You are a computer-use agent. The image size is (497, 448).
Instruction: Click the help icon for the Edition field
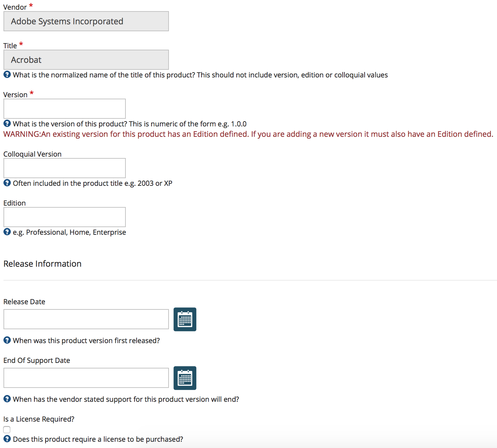pyautogui.click(x=7, y=232)
